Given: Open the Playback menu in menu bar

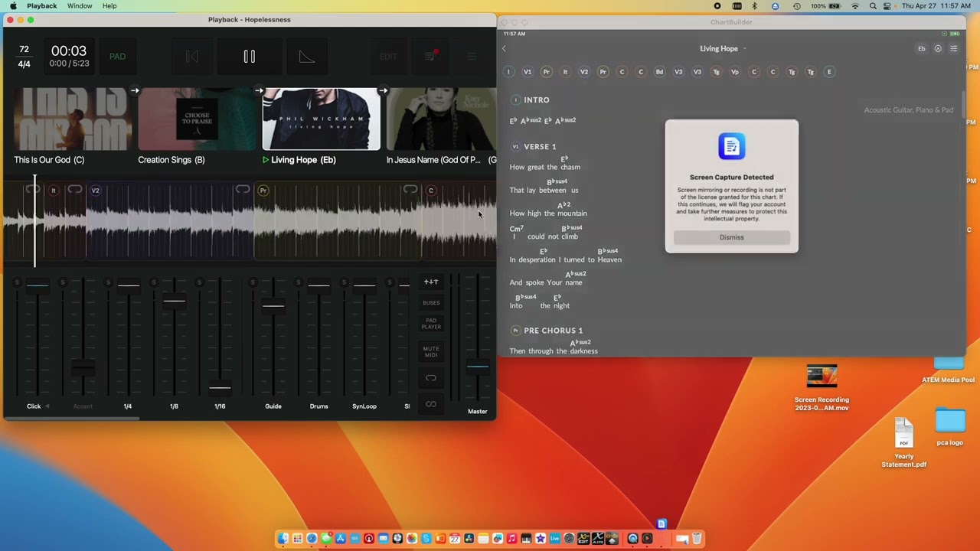Looking at the screenshot, I should [x=42, y=6].
